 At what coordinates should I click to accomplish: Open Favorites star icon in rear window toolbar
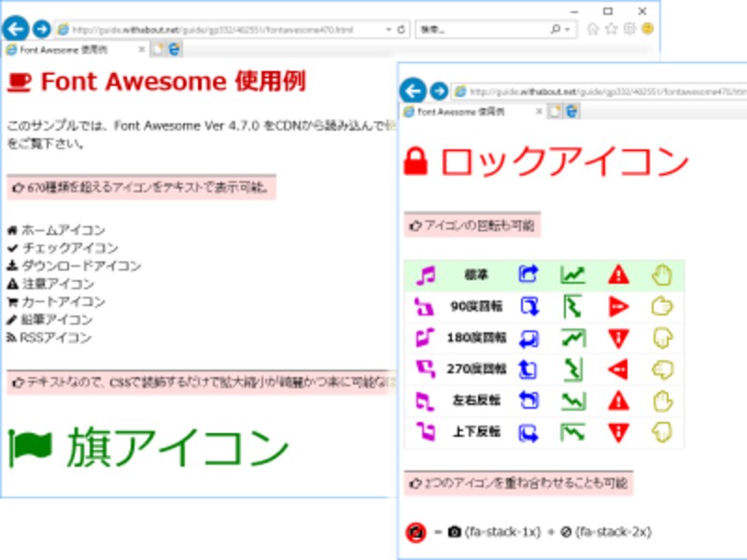(x=612, y=30)
